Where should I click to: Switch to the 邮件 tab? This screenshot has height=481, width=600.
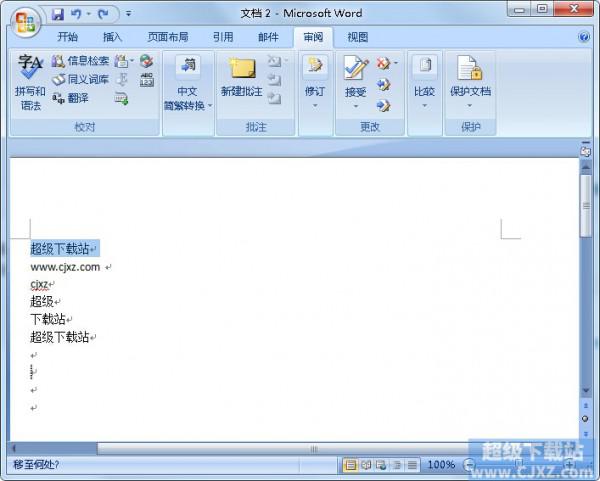[268, 37]
